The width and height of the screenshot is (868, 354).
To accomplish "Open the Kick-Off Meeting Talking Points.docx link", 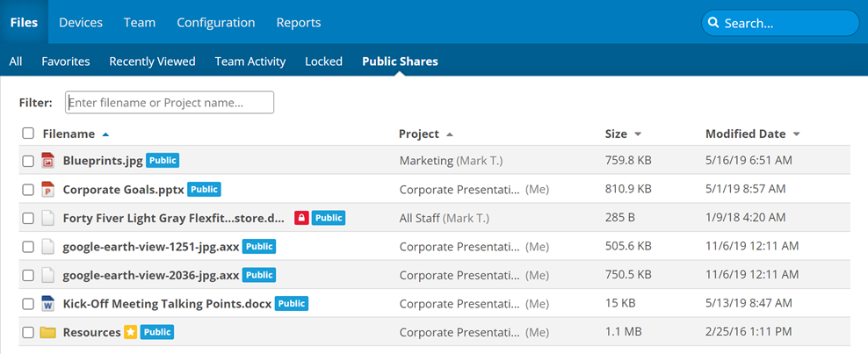I will [167, 304].
